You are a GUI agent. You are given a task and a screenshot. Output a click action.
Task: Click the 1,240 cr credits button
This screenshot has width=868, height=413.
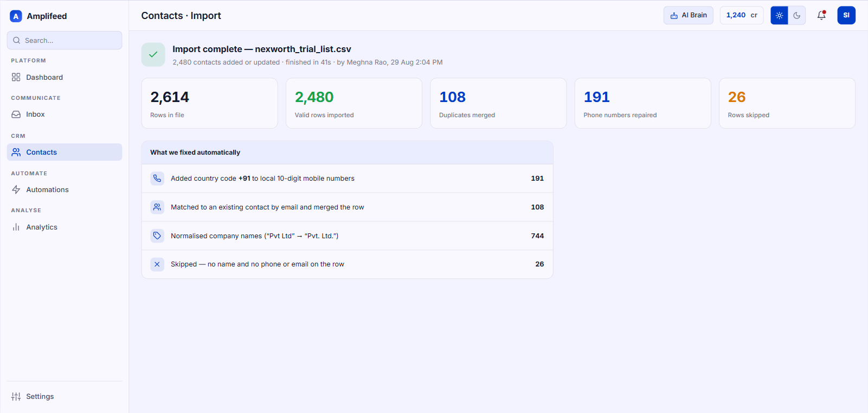click(742, 15)
